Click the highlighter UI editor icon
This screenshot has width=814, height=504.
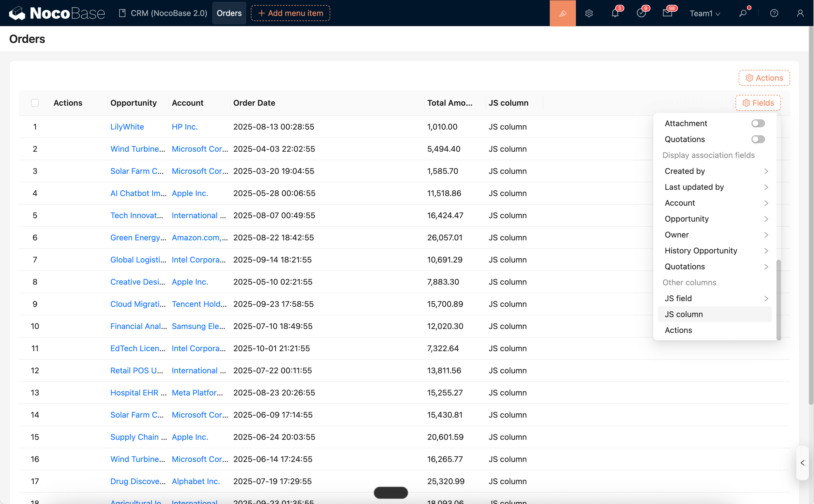click(563, 13)
